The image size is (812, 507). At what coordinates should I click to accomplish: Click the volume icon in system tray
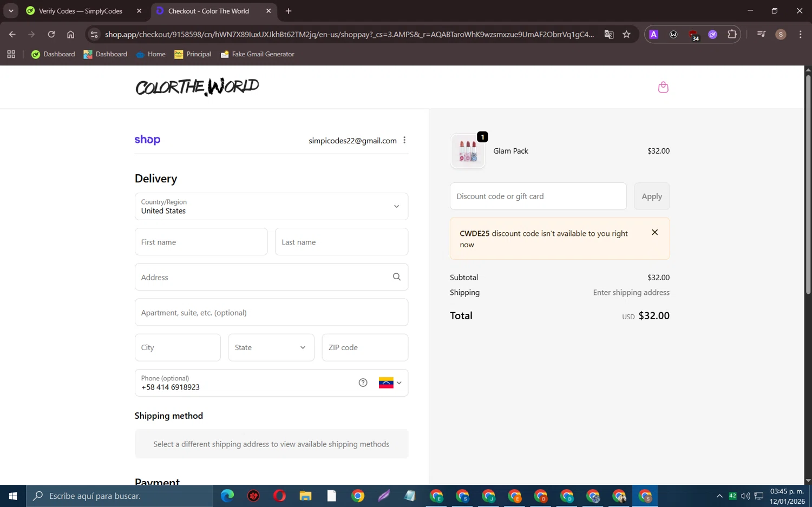point(745,496)
